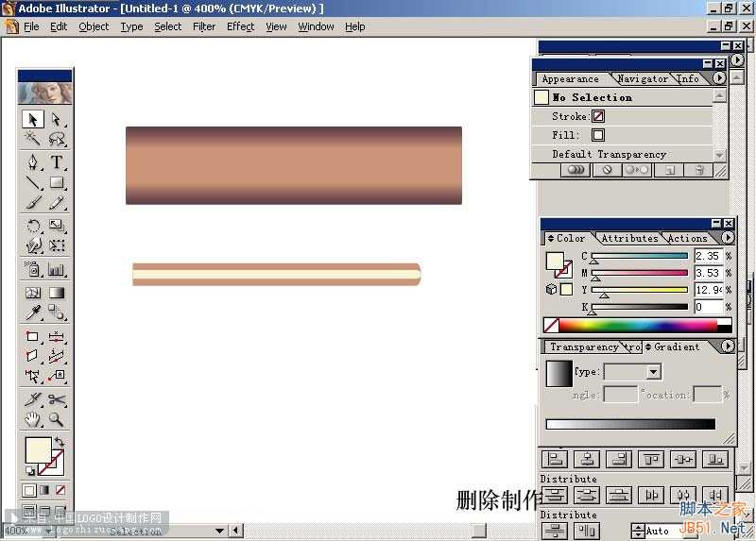Click Default Transparency row in Appearance
756x541 pixels.
pos(623,154)
